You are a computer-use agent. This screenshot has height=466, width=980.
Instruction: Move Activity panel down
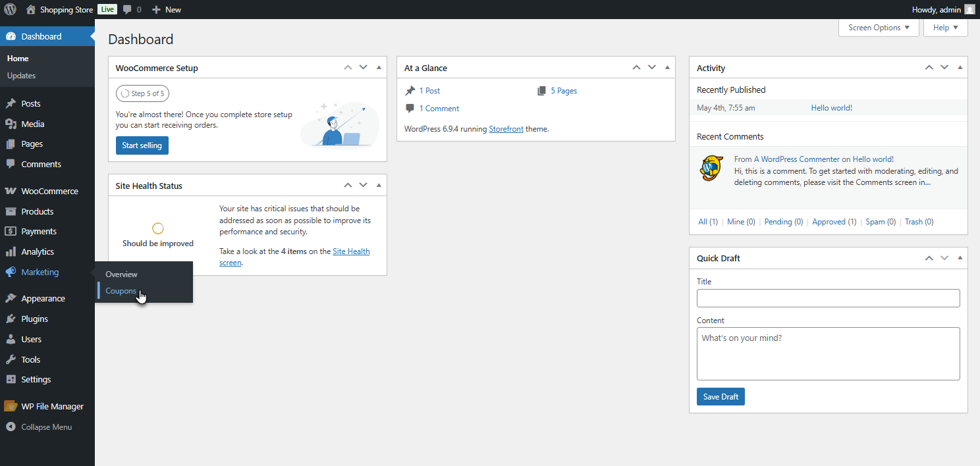click(944, 67)
